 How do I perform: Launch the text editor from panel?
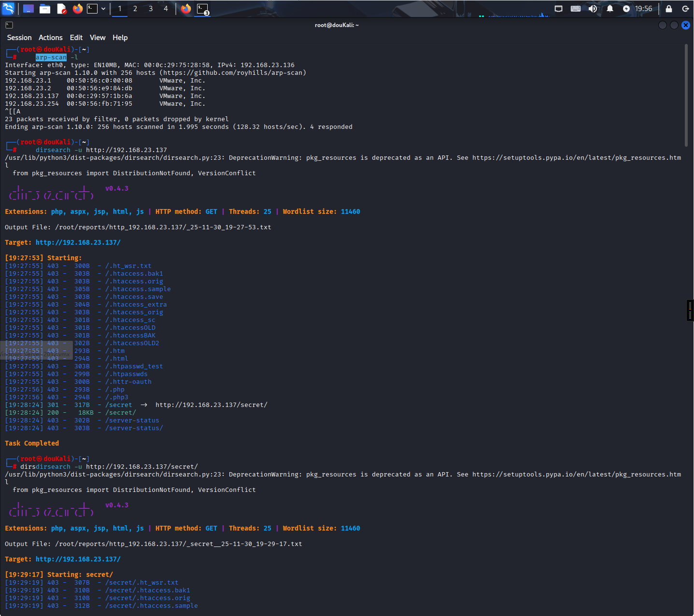pyautogui.click(x=61, y=9)
